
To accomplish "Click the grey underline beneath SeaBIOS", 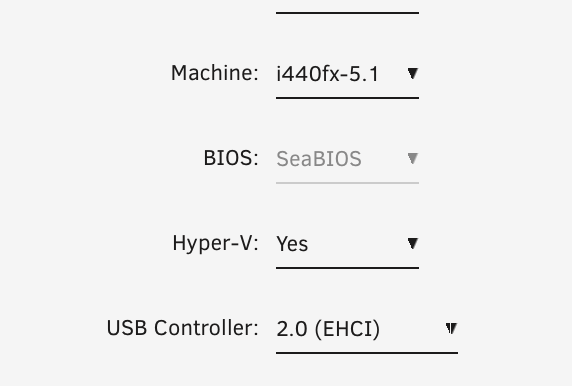I will 347,183.
